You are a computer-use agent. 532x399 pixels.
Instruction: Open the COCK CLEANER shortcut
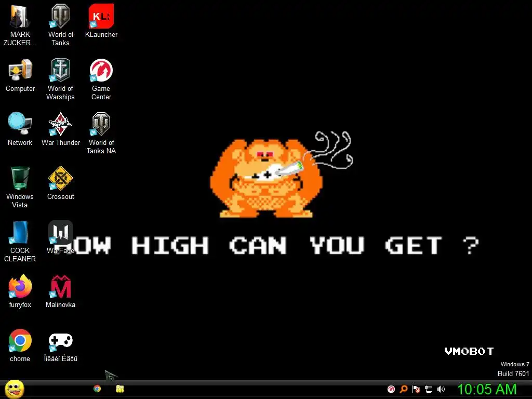20,232
